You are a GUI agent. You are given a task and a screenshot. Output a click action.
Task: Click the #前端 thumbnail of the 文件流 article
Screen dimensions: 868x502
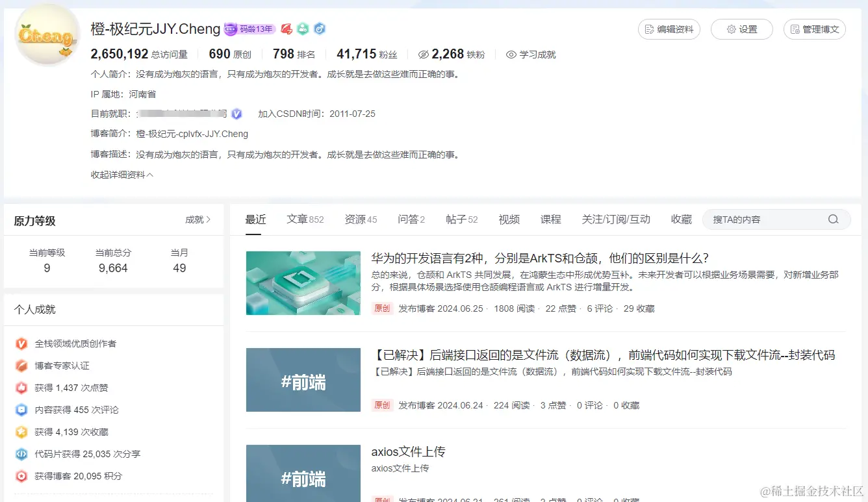coord(303,380)
